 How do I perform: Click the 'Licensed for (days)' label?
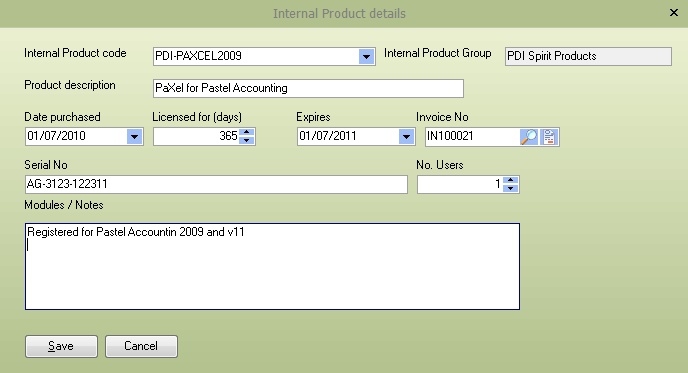click(x=197, y=117)
